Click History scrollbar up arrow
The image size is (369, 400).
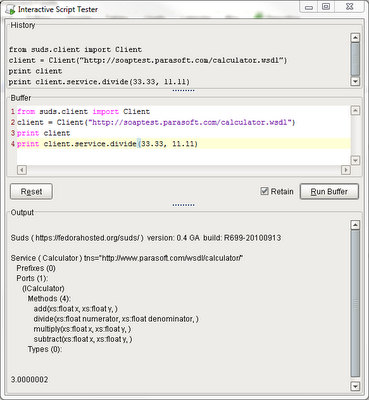(355, 37)
